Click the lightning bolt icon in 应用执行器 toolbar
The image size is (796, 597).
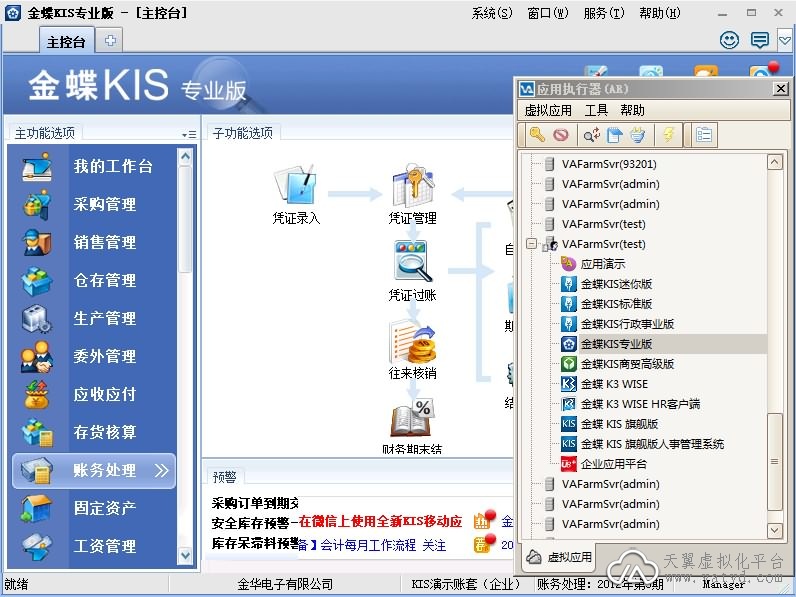pos(668,135)
